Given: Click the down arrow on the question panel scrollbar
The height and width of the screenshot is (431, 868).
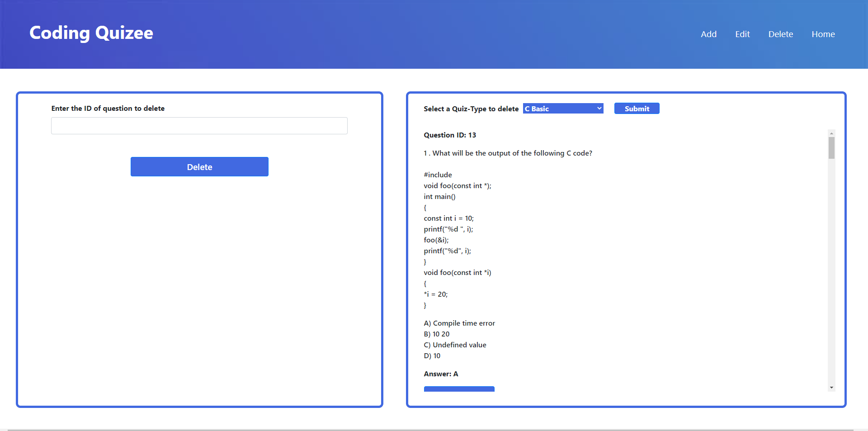Looking at the screenshot, I should [x=831, y=387].
